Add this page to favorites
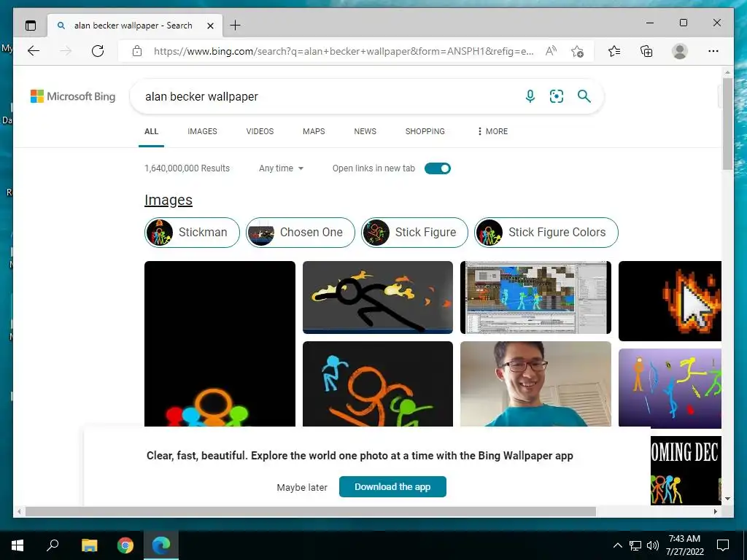Viewport: 747px width, 560px height. pos(578,52)
